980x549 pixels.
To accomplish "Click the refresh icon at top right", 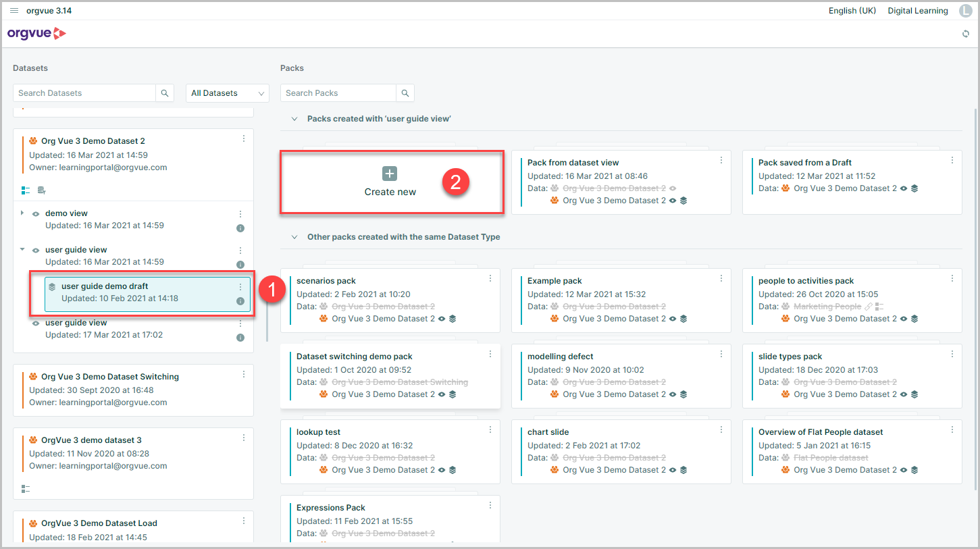I will click(966, 34).
